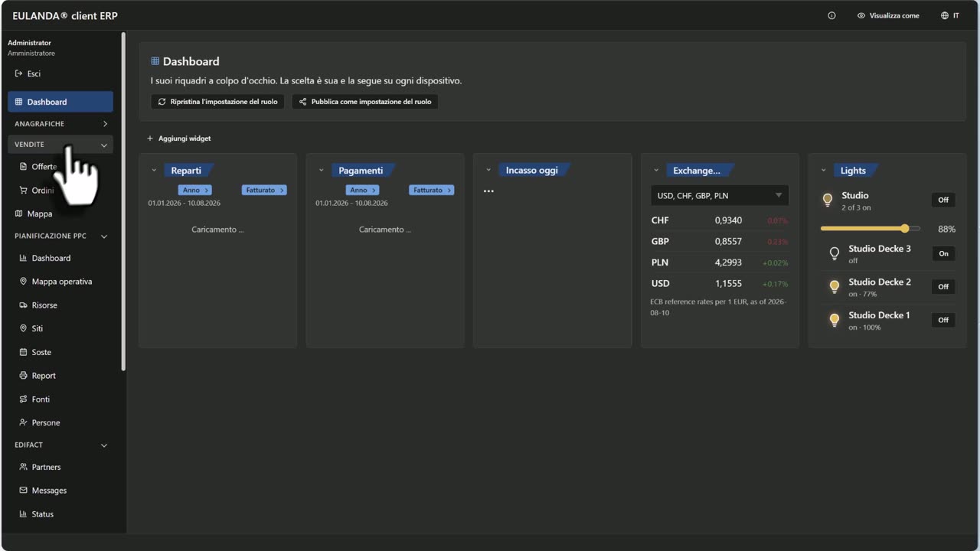
Task: Click the share icon on Pubblica button
Action: [x=302, y=102]
